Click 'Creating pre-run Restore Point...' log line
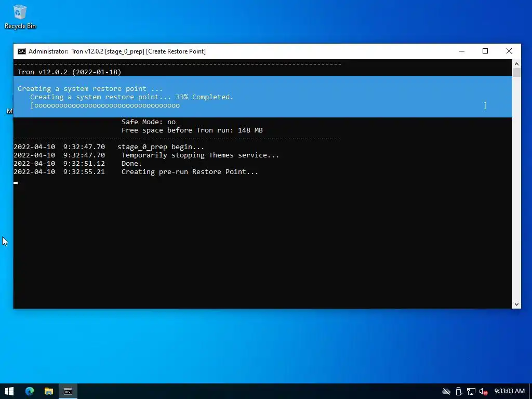Image resolution: width=532 pixels, height=399 pixels. (190, 171)
